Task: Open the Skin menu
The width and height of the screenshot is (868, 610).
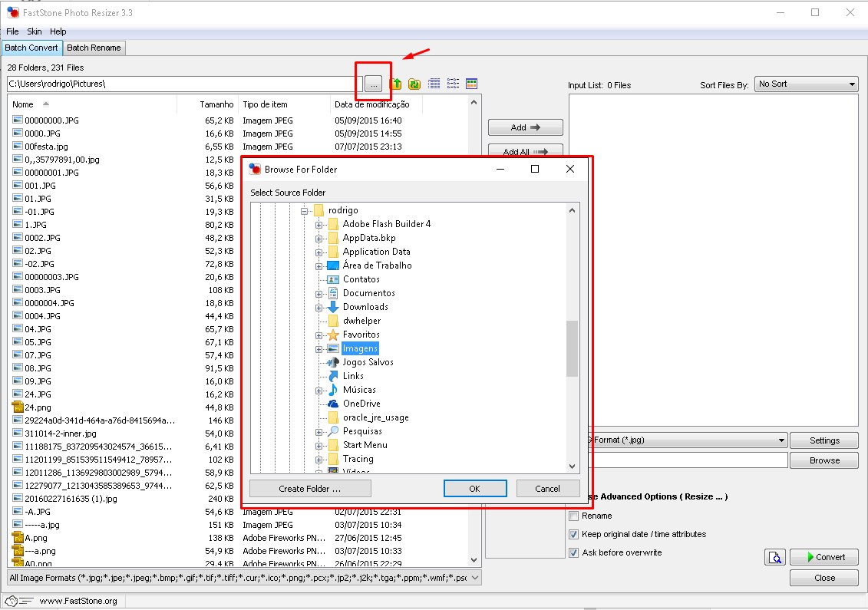Action: 35,31
